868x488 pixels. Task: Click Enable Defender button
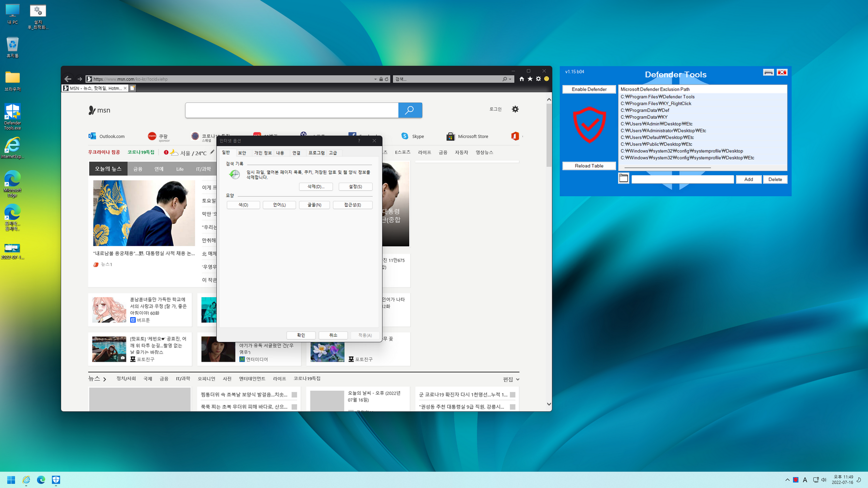click(x=589, y=89)
